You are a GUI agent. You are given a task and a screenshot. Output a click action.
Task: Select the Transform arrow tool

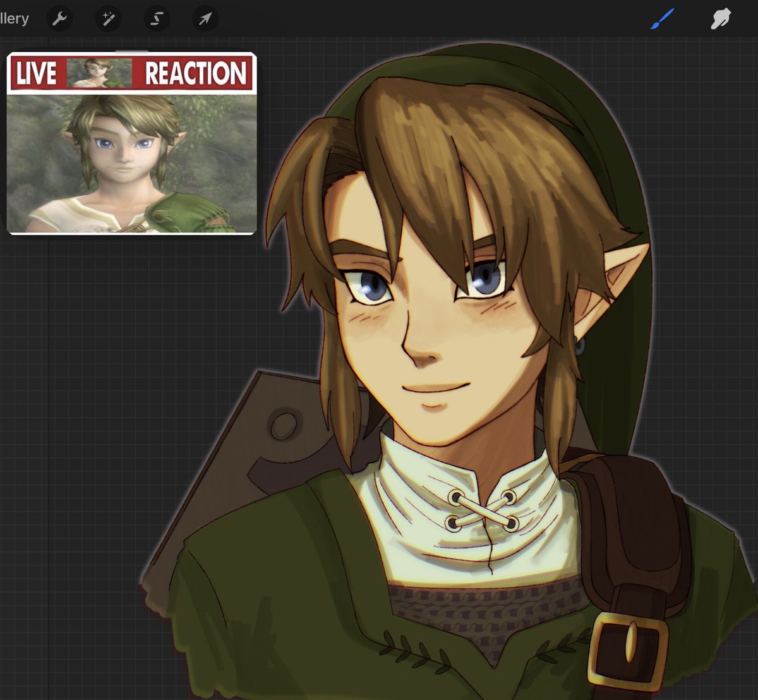tap(205, 18)
